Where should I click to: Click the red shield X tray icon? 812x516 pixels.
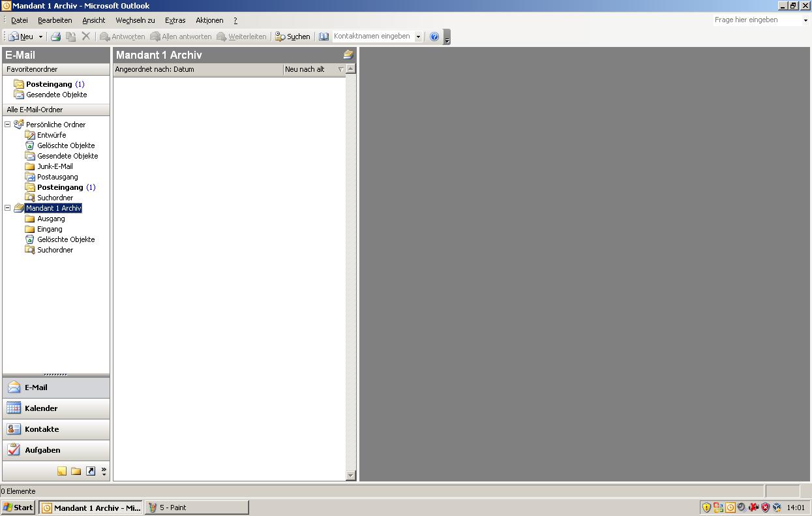pos(765,508)
